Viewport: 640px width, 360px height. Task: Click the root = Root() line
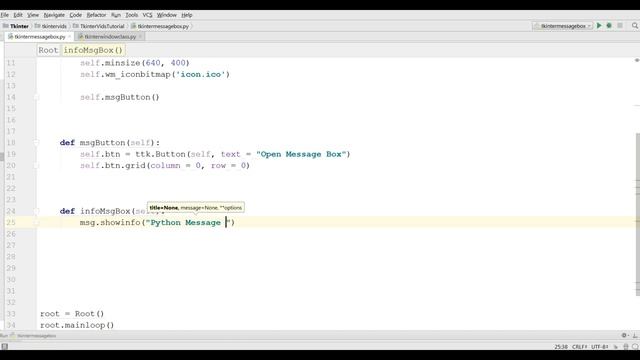tap(72, 313)
